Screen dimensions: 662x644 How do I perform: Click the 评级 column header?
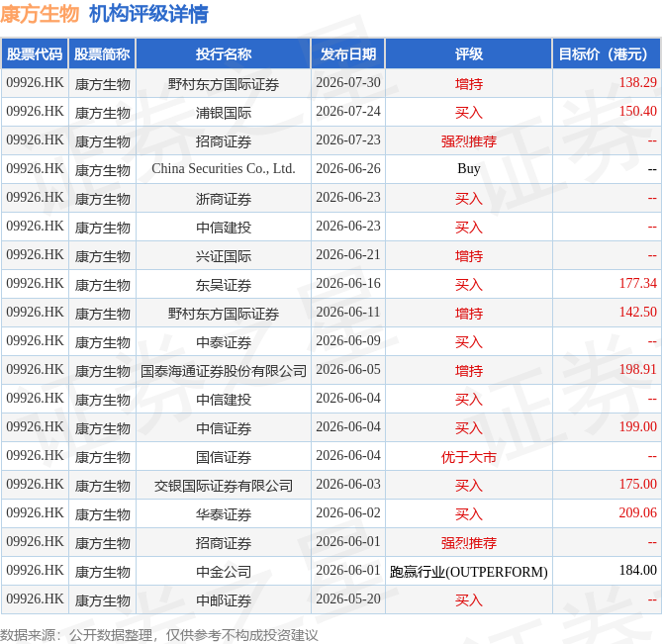point(469,53)
